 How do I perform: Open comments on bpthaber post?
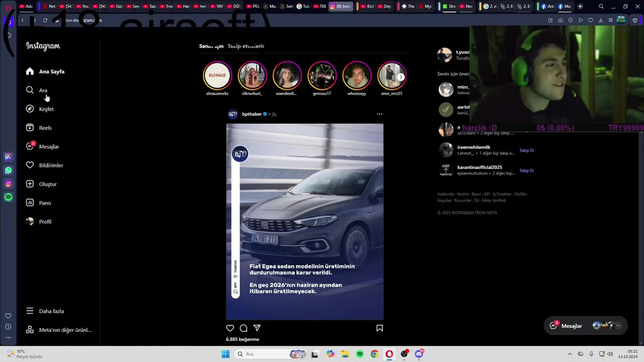(244, 328)
